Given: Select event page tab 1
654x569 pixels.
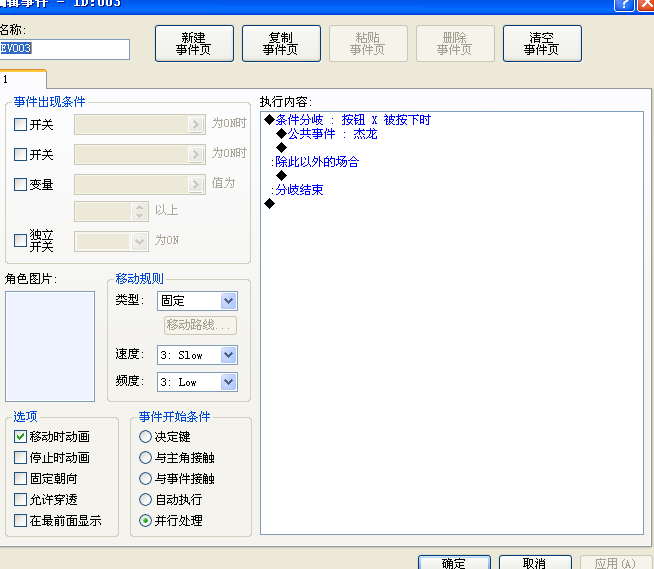Looking at the screenshot, I should click(23, 79).
